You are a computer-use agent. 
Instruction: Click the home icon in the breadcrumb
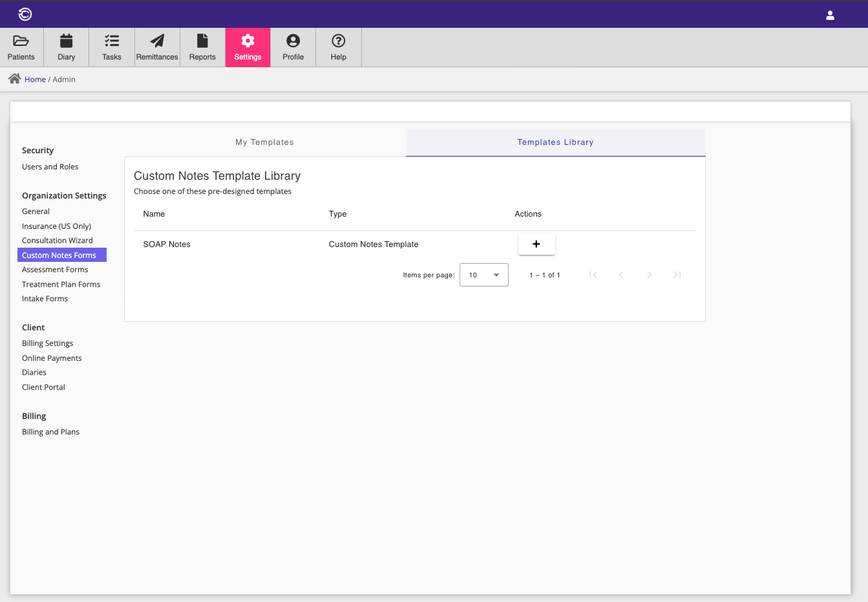click(14, 78)
